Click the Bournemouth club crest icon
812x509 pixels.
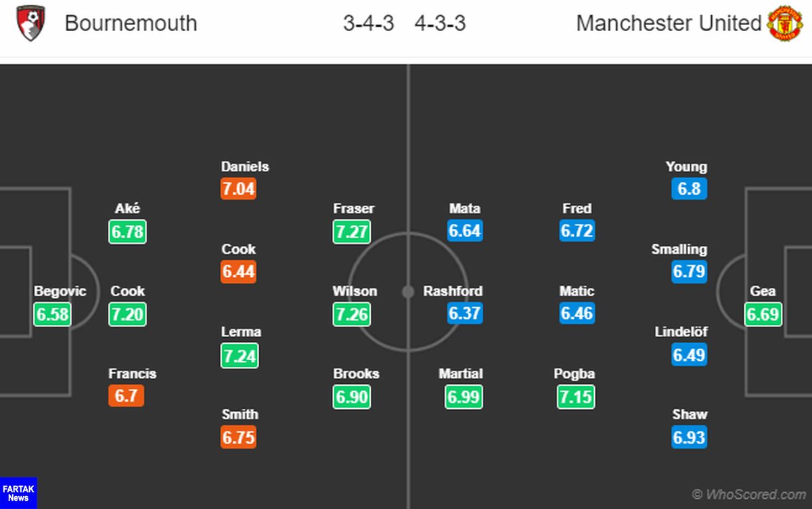tap(30, 24)
